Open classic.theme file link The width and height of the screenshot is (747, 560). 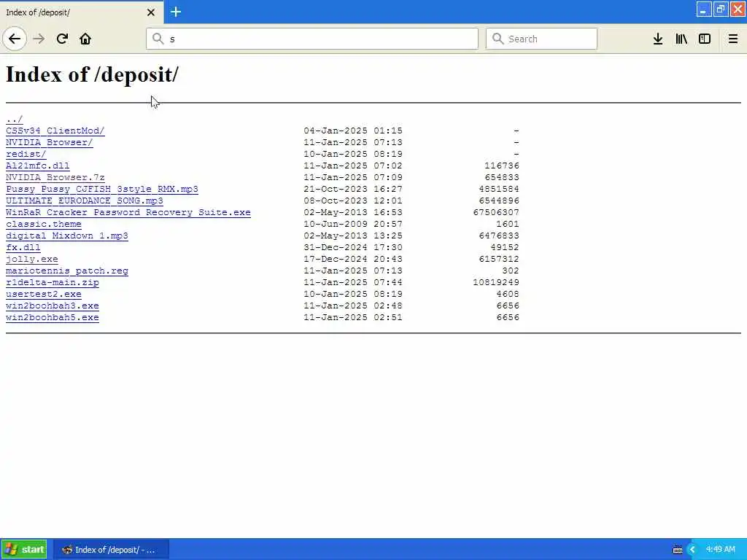43,224
